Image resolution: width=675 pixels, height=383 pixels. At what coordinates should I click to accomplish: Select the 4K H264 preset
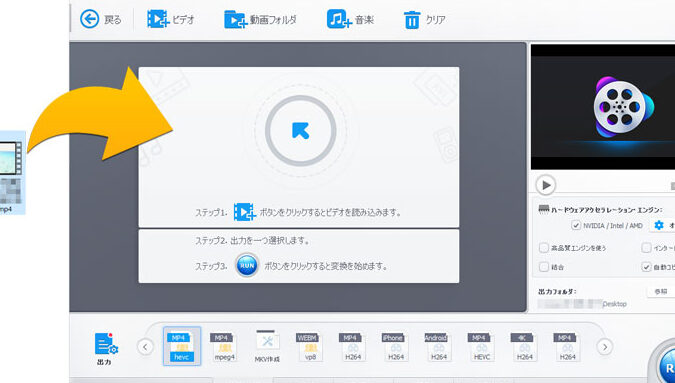[x=524, y=346]
